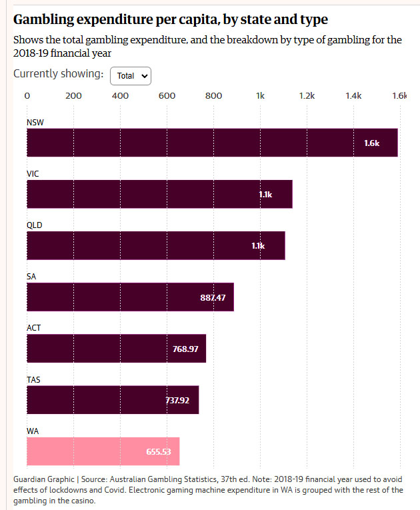Click the QLD state label
The image size is (420, 510).
pyautogui.click(x=34, y=225)
